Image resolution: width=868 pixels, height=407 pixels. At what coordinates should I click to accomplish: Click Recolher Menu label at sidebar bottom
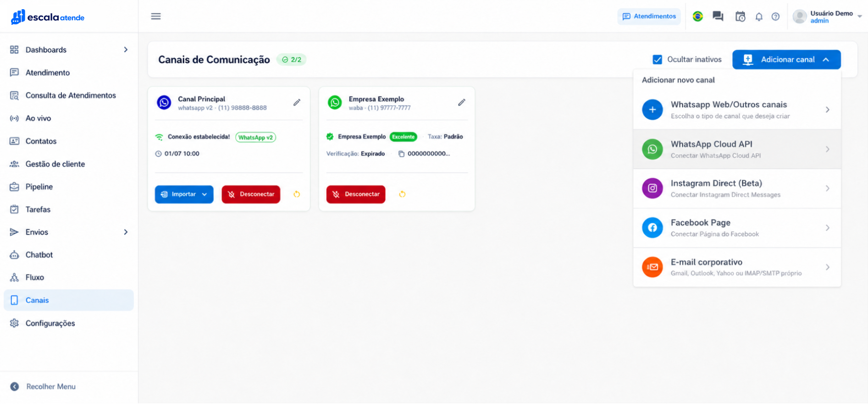51,387
